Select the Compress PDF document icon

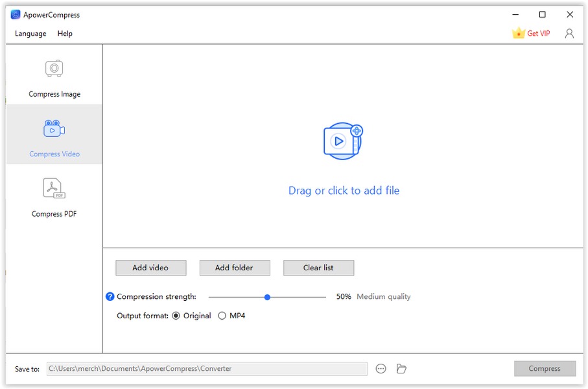(54, 188)
